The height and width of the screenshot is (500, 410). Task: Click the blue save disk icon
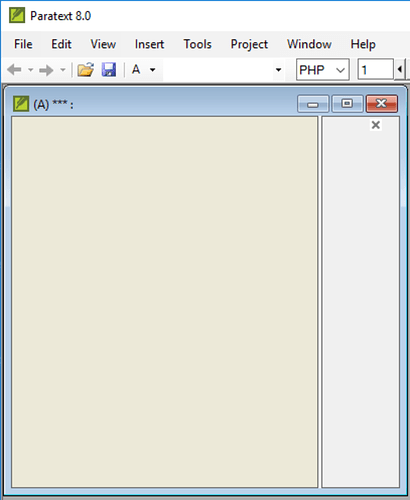(109, 70)
